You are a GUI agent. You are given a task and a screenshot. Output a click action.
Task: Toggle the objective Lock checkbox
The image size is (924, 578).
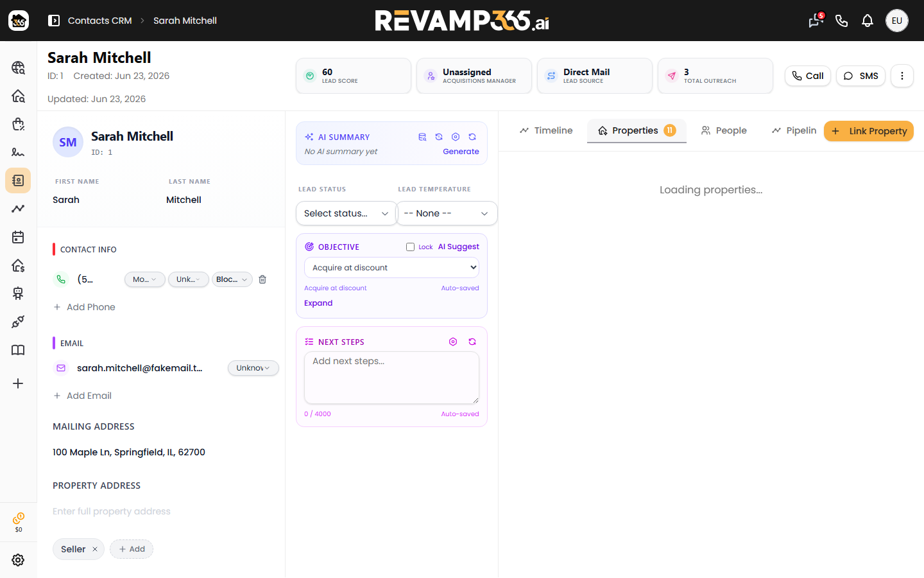410,247
